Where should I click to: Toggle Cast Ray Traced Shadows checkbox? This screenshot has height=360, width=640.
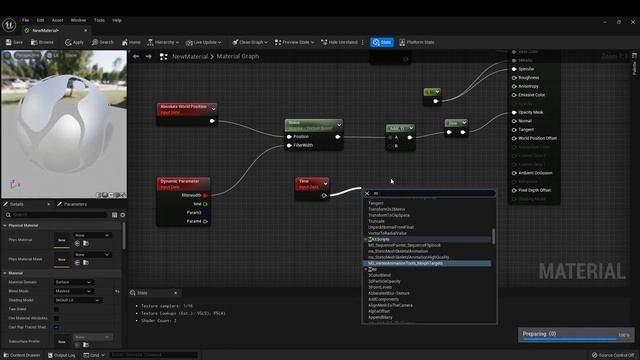(56, 327)
